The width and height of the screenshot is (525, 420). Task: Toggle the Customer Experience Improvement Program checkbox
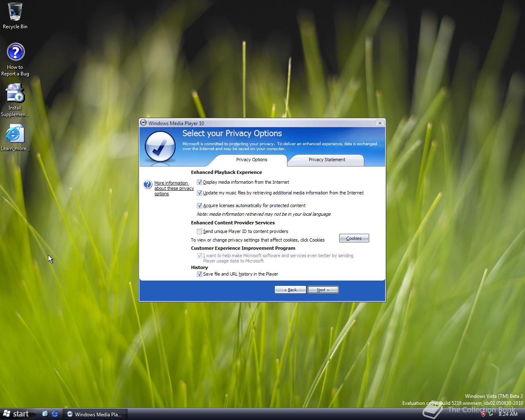(x=200, y=256)
